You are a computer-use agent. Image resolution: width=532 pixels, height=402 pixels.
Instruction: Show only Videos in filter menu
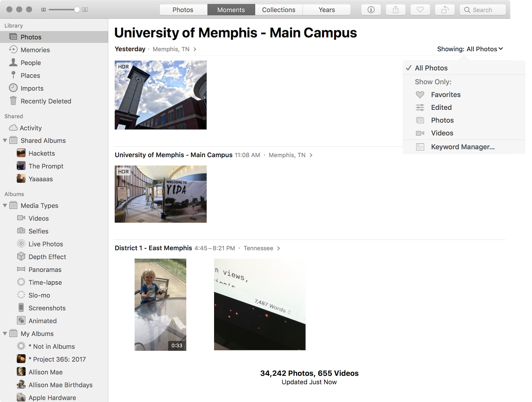click(x=464, y=133)
